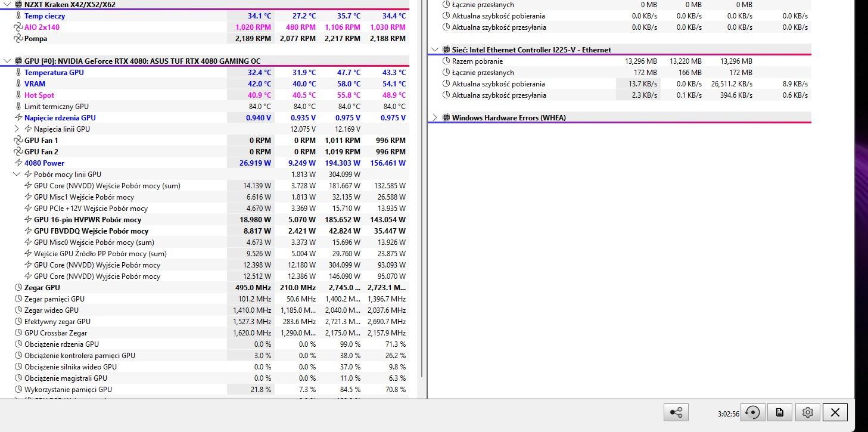The width and height of the screenshot is (868, 432).
Task: Select the Obciążenie kontrolera pamięci GPU label
Action: click(80, 356)
